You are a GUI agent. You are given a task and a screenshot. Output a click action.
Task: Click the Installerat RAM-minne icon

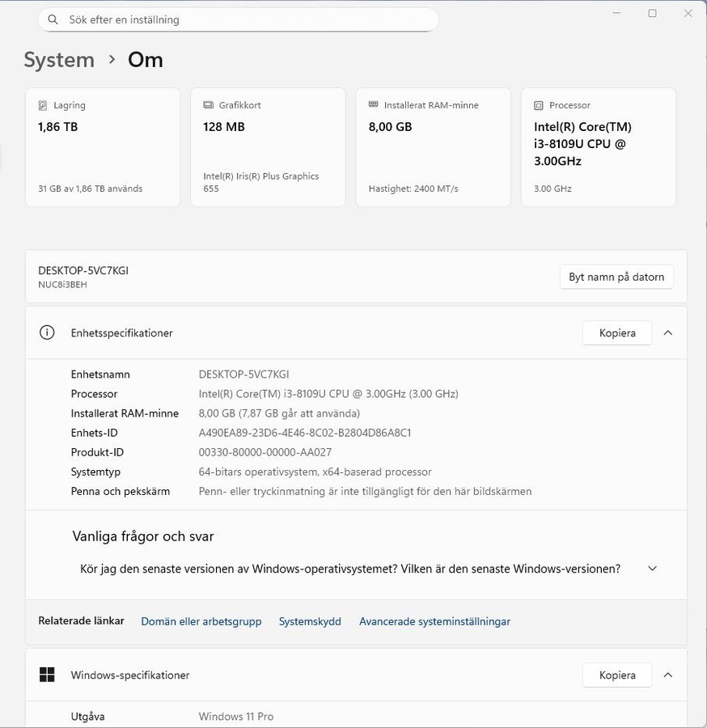[373, 105]
